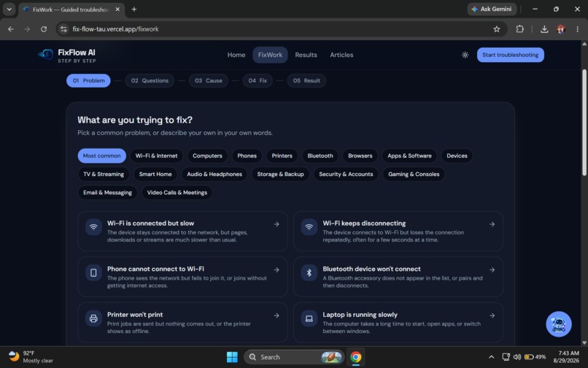Toggle the light/dark theme sun icon
Image resolution: width=588 pixels, height=368 pixels.
pyautogui.click(x=465, y=55)
